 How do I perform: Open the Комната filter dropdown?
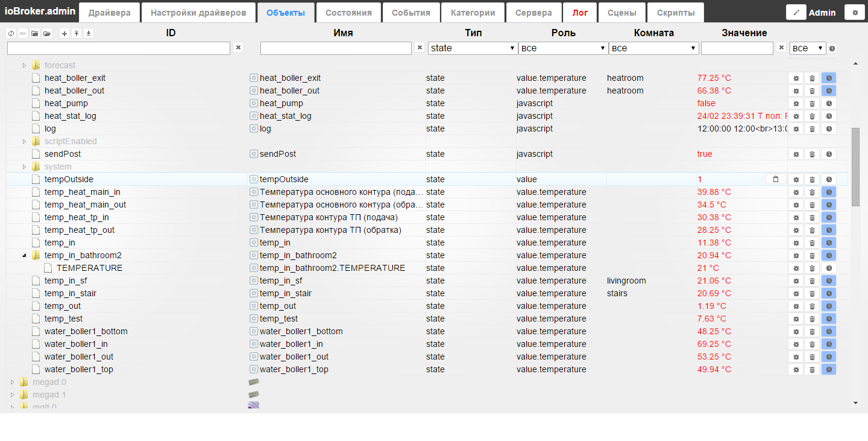[653, 48]
